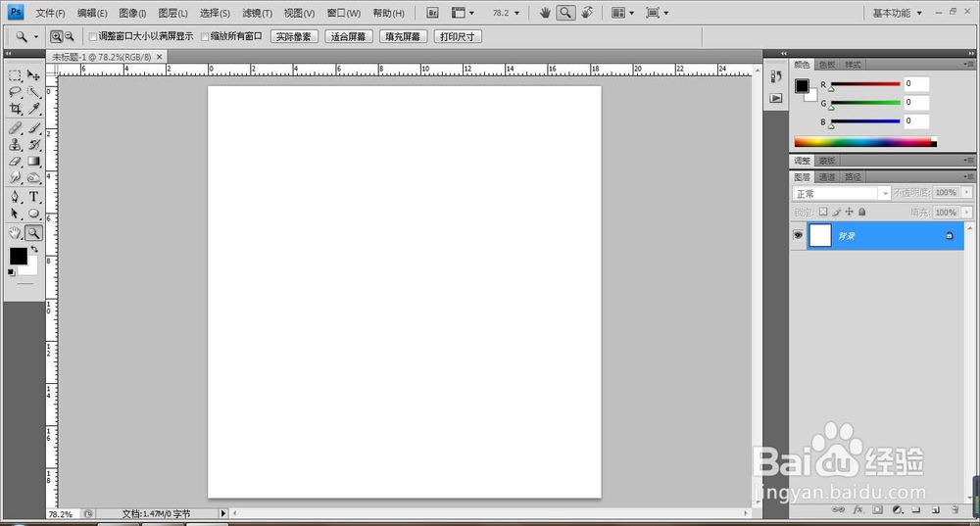This screenshot has width=980, height=526.
Task: Select the Ellipse shape tool
Action: pyautogui.click(x=33, y=213)
